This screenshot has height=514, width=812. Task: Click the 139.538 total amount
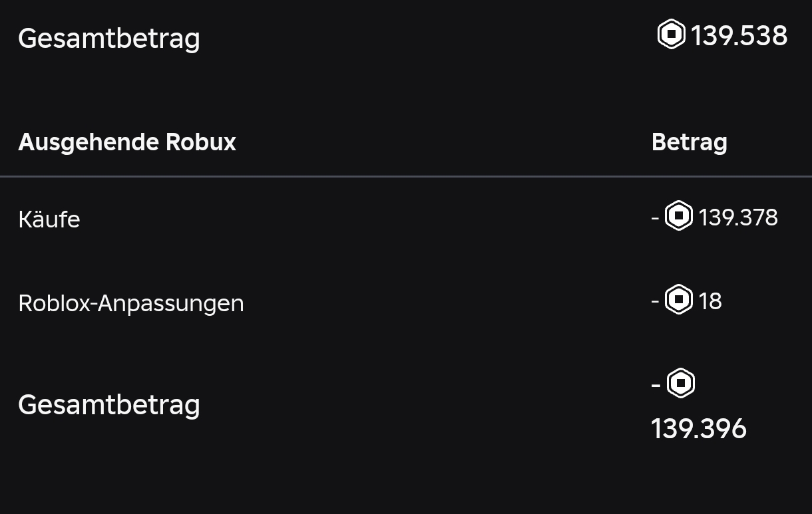point(739,35)
